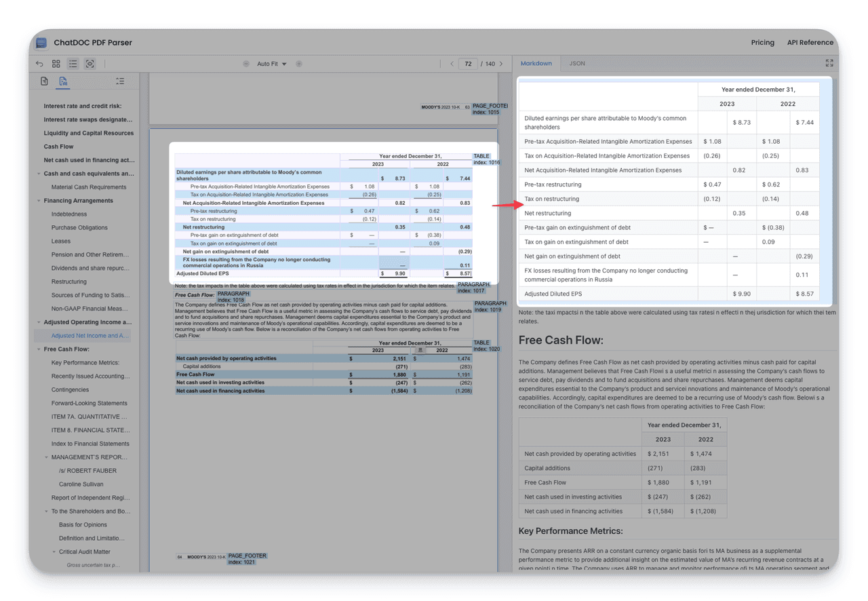868x601 pixels.
Task: Select the Markdown tab
Action: pos(536,63)
